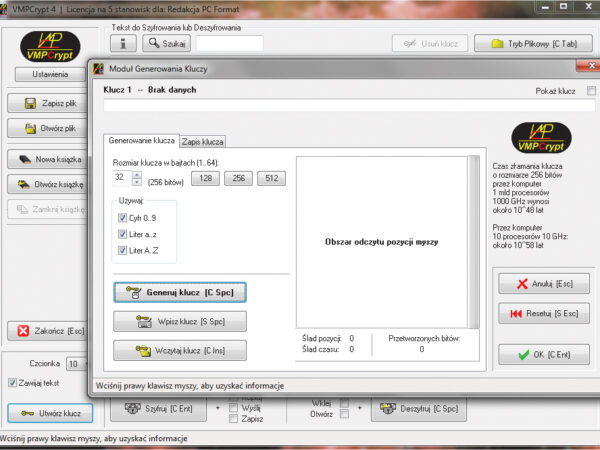Toggle the Cyfr 0..9 checkbox

point(123,217)
